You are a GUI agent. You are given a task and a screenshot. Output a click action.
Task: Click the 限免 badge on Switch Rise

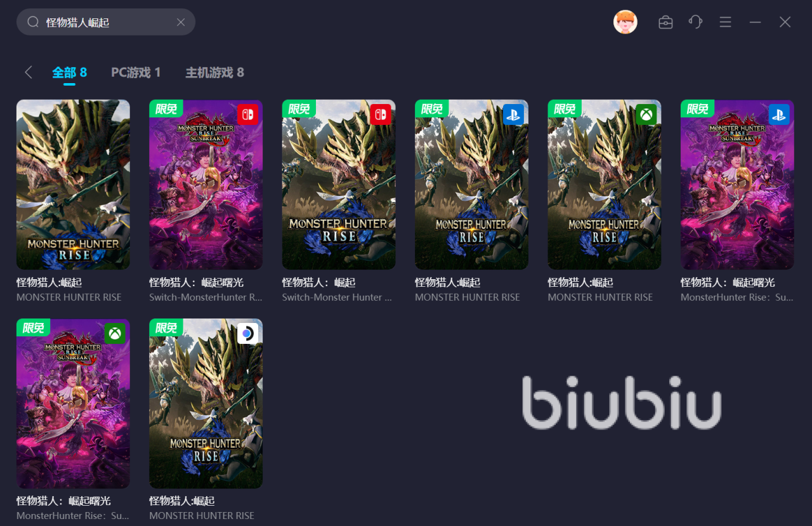pyautogui.click(x=299, y=108)
